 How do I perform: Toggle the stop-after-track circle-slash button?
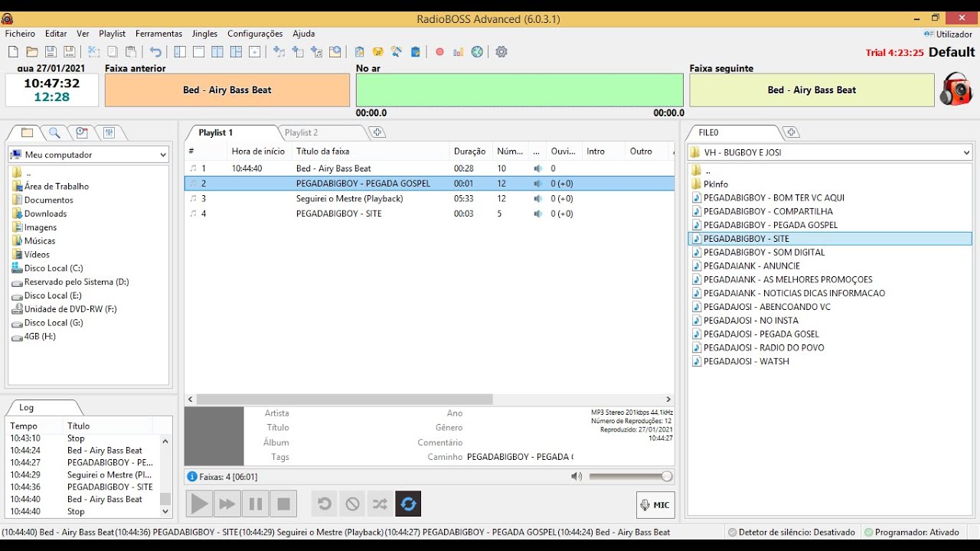[x=352, y=504]
